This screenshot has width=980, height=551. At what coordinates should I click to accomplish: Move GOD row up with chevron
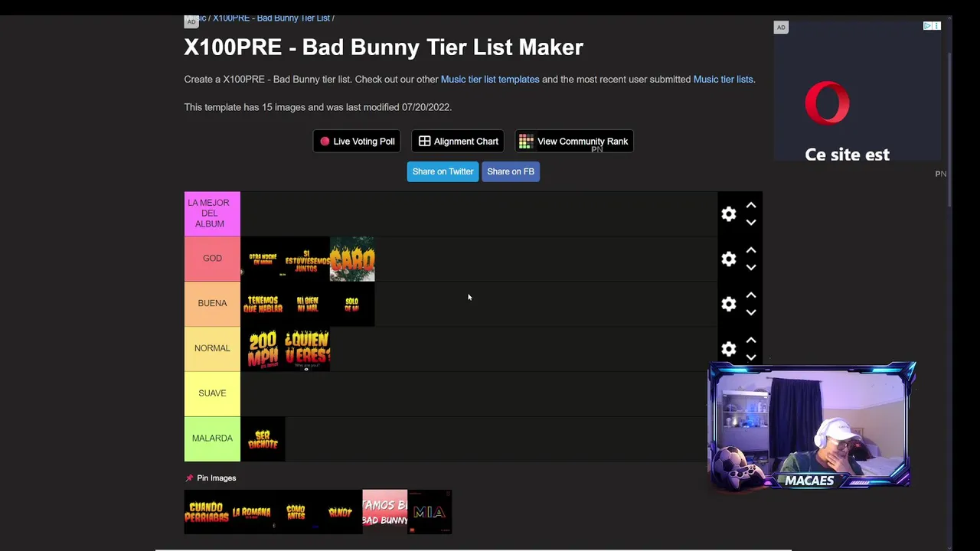pyautogui.click(x=751, y=250)
